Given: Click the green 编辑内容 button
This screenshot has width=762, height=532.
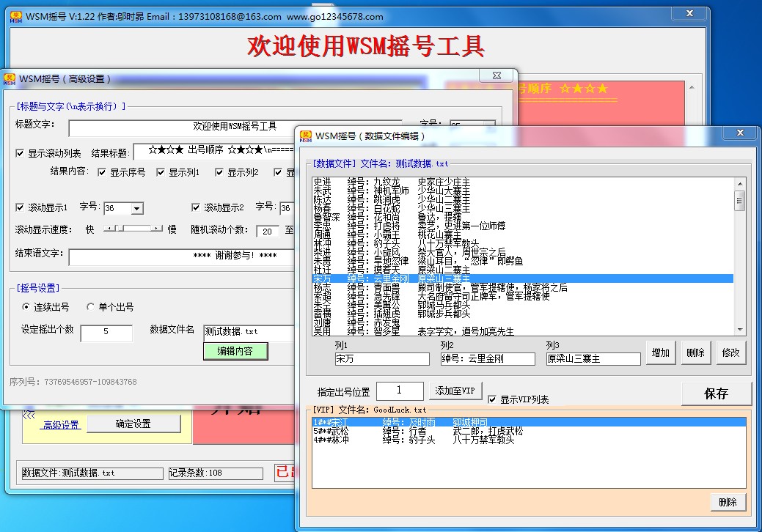Looking at the screenshot, I should (235, 351).
